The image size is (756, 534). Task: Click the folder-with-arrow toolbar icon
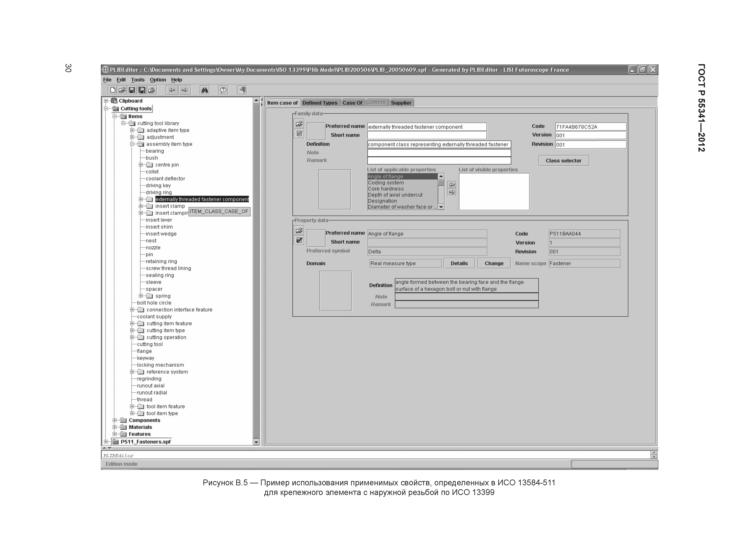(x=152, y=90)
